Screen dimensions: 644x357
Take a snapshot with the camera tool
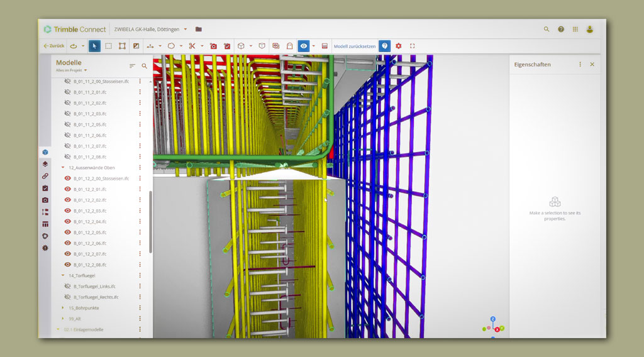(213, 46)
